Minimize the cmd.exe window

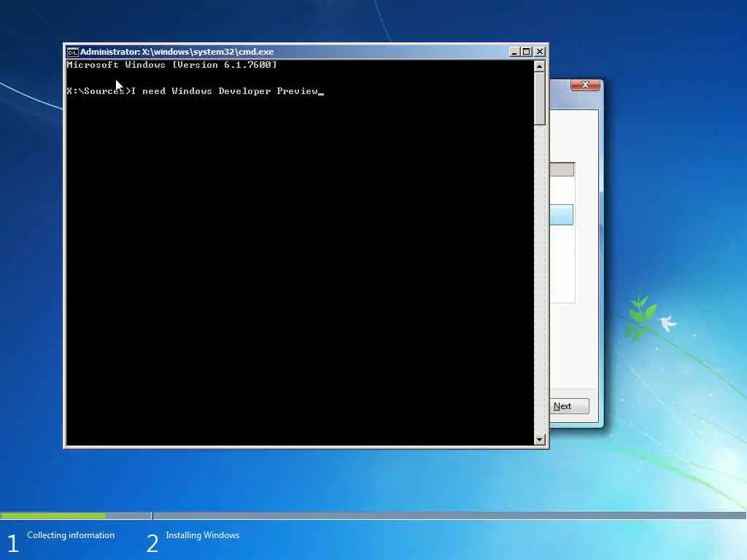pyautogui.click(x=514, y=52)
